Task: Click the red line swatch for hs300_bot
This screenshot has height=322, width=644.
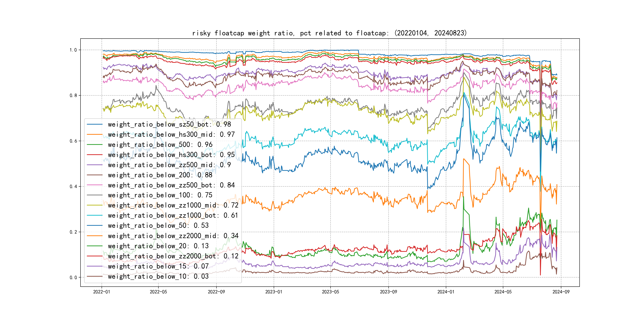Action: [94, 155]
